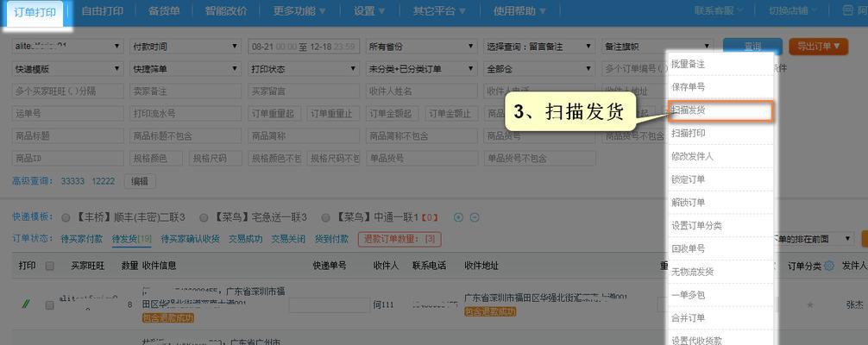Filter orders by 交易成功 status
Image resolution: width=868 pixels, height=345 pixels.
pyautogui.click(x=246, y=239)
